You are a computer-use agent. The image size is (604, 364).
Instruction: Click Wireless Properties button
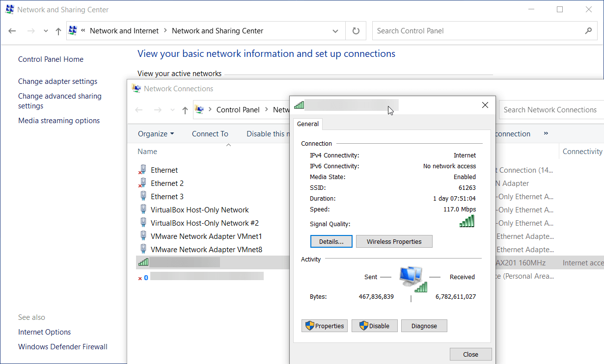tap(394, 241)
